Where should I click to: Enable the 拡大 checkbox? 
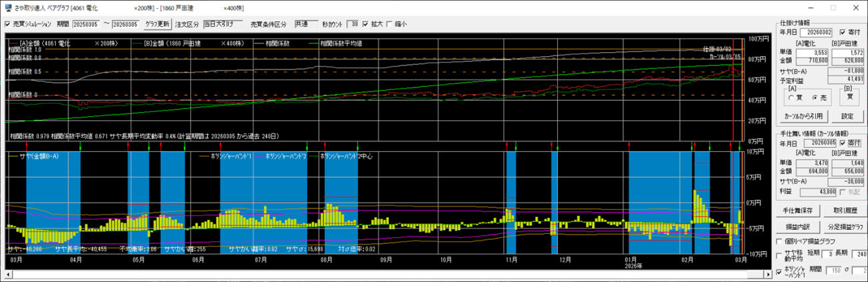click(365, 24)
